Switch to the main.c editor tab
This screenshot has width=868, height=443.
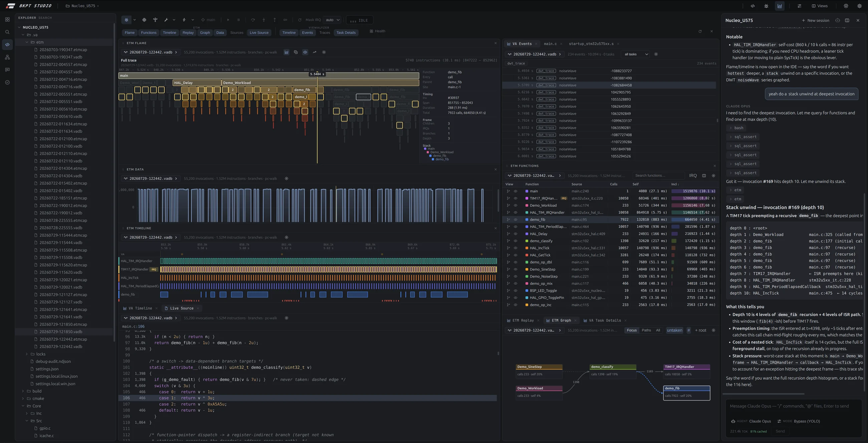(550, 44)
